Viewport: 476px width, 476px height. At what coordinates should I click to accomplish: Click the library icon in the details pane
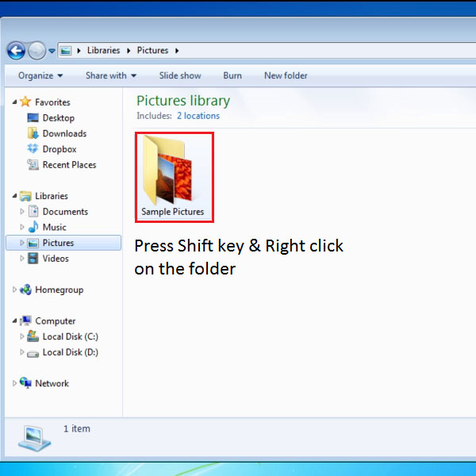[34, 439]
